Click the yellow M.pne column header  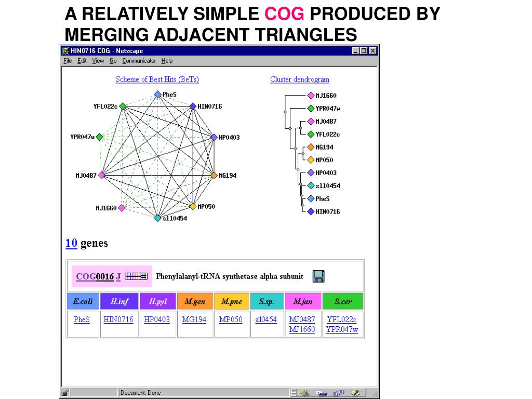coord(232,301)
